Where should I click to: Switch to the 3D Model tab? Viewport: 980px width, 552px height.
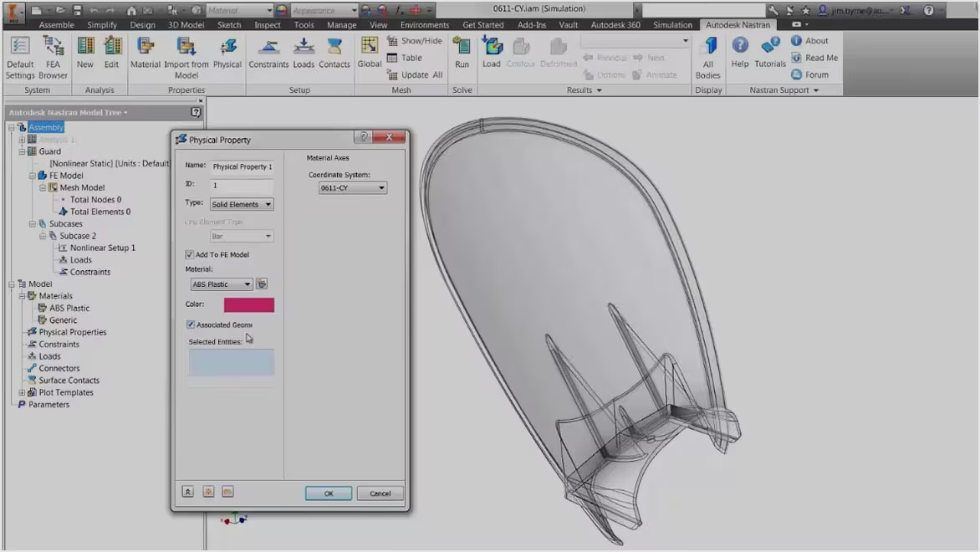(x=186, y=25)
